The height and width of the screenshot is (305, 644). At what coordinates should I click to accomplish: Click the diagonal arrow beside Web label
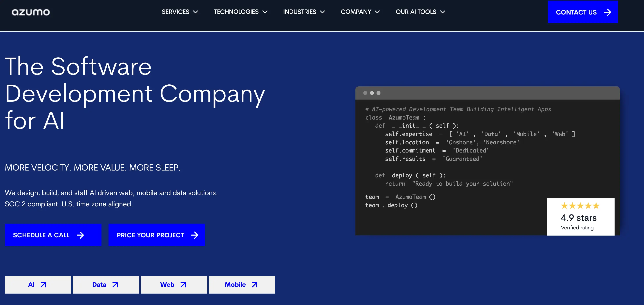tap(183, 285)
